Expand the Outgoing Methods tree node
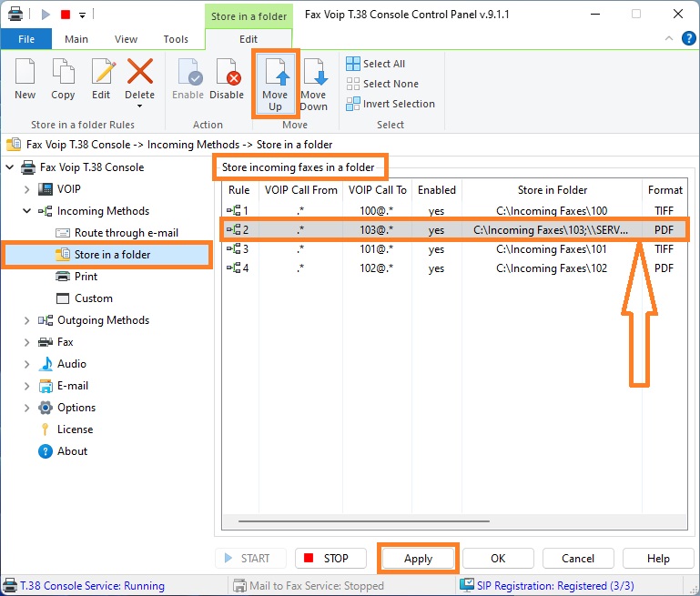 [26, 320]
